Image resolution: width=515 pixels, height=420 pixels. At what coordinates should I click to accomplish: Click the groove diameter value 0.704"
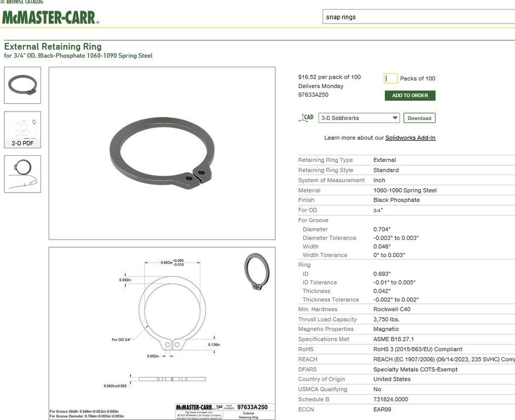[381, 229]
